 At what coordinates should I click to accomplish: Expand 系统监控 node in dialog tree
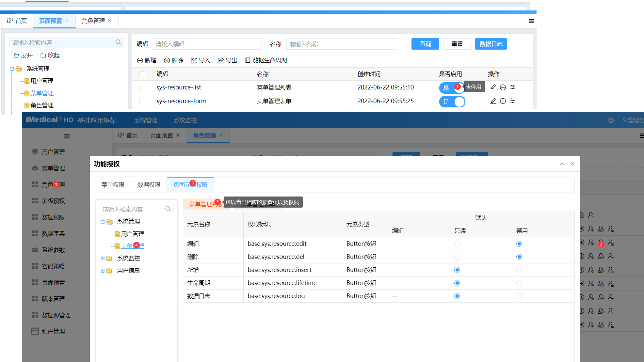click(103, 258)
